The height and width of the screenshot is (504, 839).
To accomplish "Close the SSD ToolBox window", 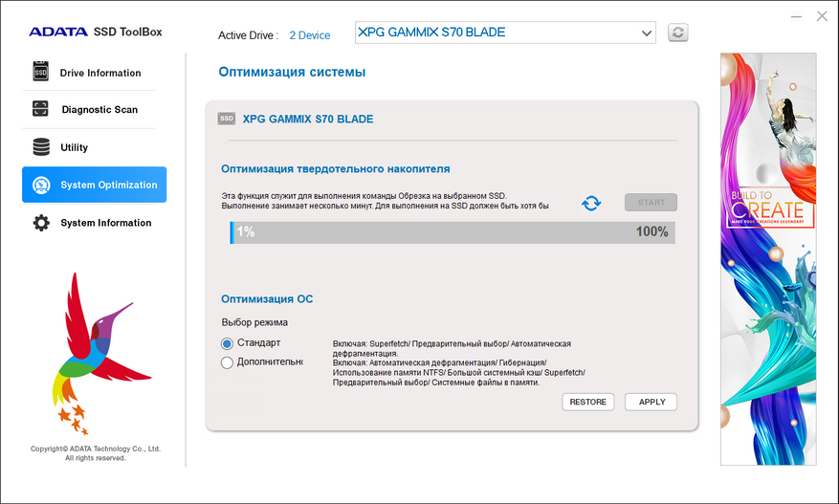I will click(x=822, y=16).
